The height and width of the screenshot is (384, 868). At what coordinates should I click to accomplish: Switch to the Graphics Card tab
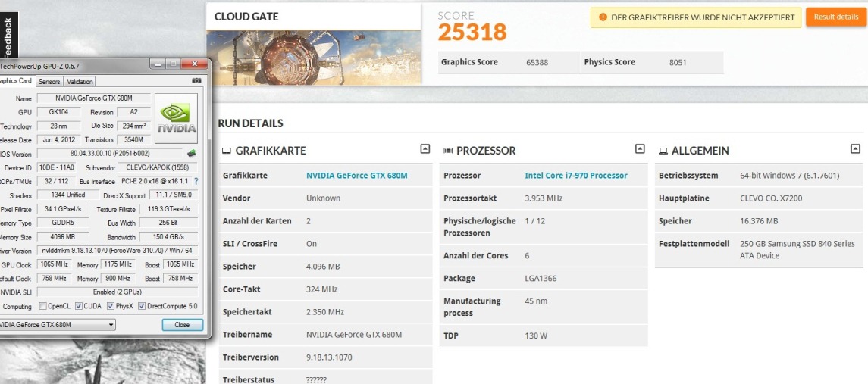tap(17, 81)
